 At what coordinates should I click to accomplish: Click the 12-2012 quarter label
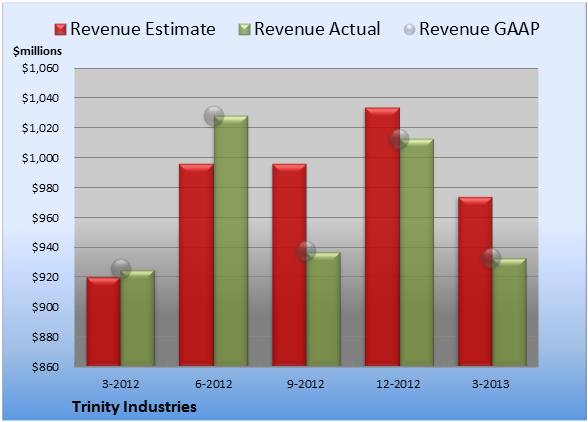click(398, 384)
